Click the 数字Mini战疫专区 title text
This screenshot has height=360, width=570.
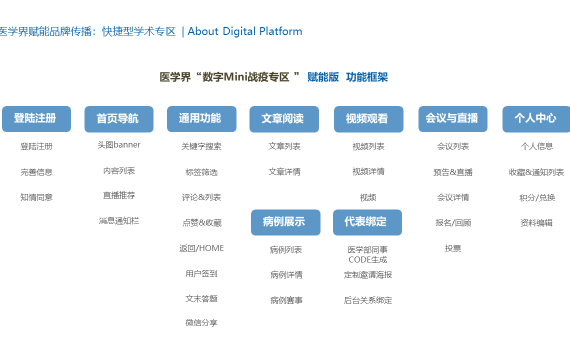click(x=246, y=77)
